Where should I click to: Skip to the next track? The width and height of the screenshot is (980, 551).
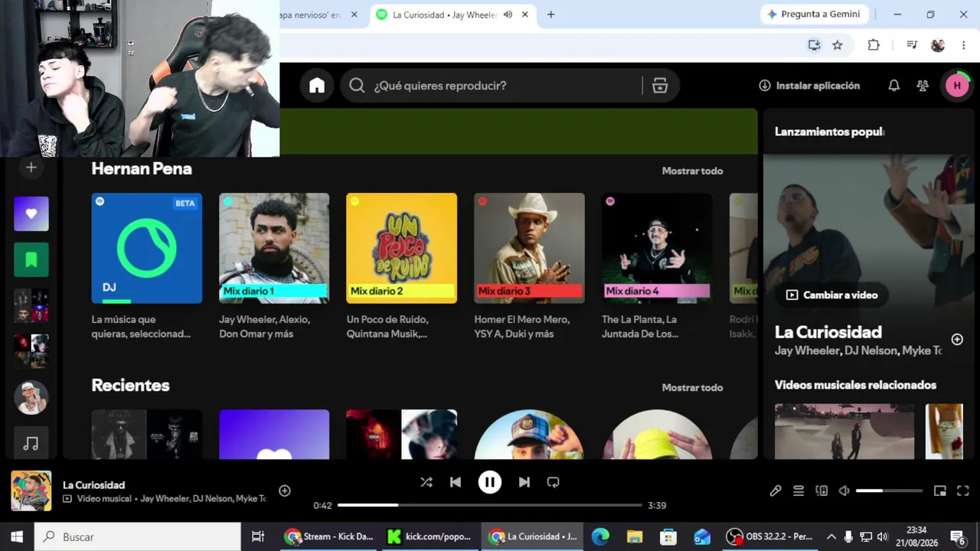pyautogui.click(x=524, y=482)
